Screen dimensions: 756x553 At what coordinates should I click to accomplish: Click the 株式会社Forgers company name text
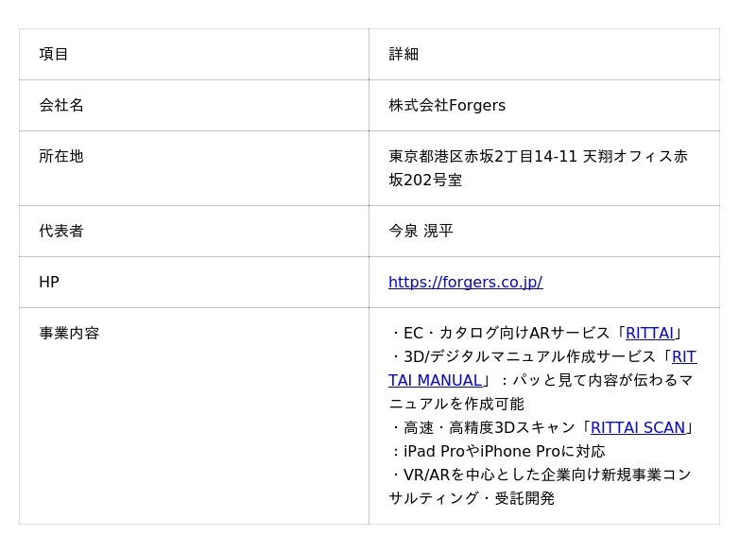[x=447, y=105]
